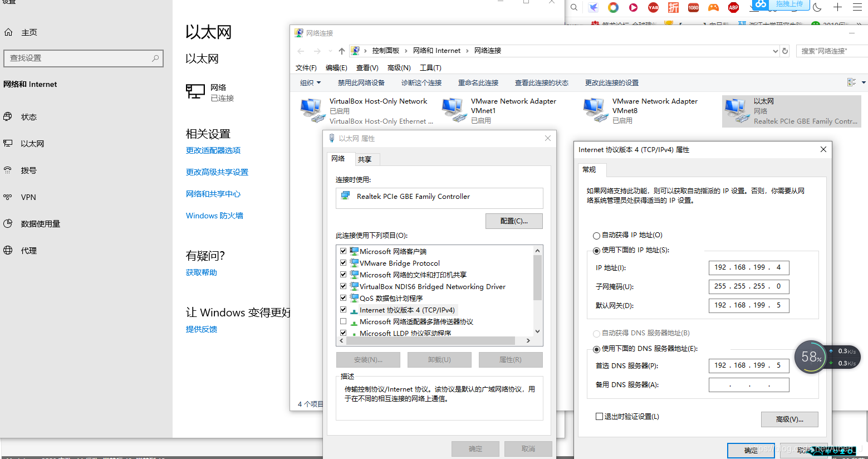
Task: Uncheck VMware Bridge Protocol checkbox
Action: 344,263
